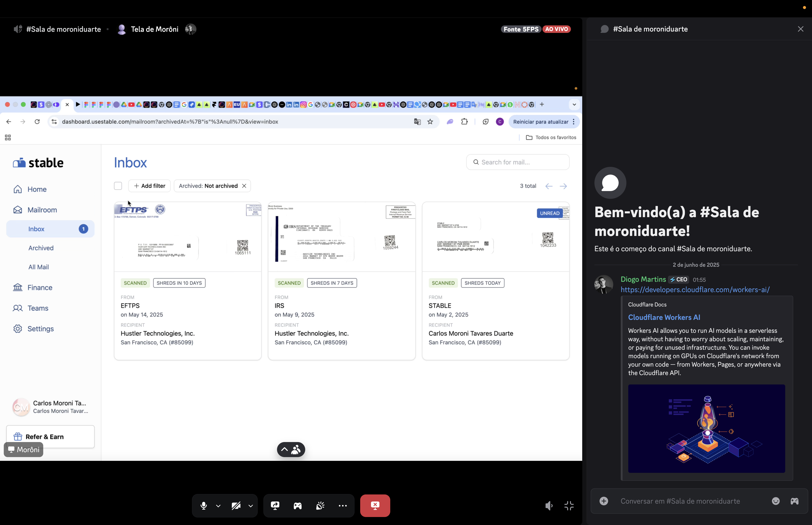The image size is (812, 525).
Task: Click the Search for mail field
Action: click(517, 162)
